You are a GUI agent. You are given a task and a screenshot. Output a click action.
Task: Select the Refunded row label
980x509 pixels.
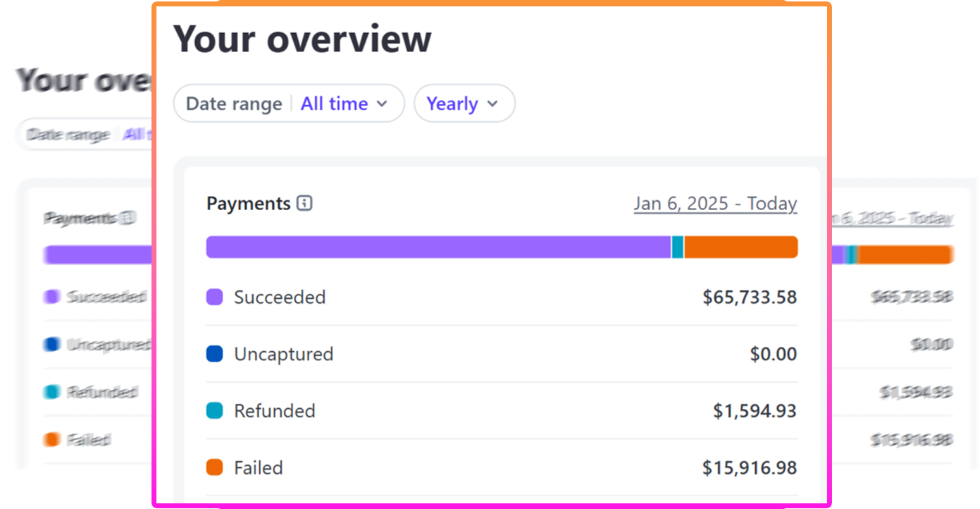(x=275, y=410)
